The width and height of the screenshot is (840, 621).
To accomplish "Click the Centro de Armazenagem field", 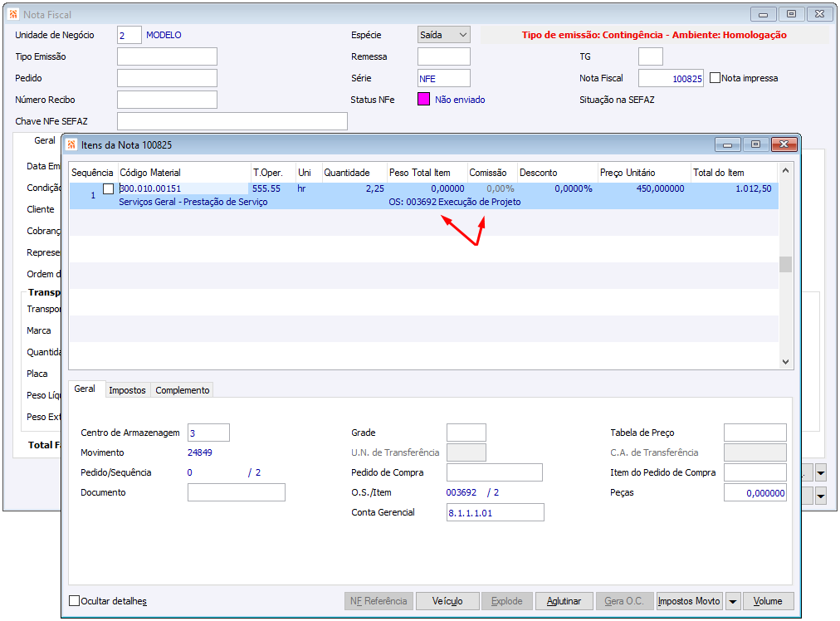I will pos(208,433).
